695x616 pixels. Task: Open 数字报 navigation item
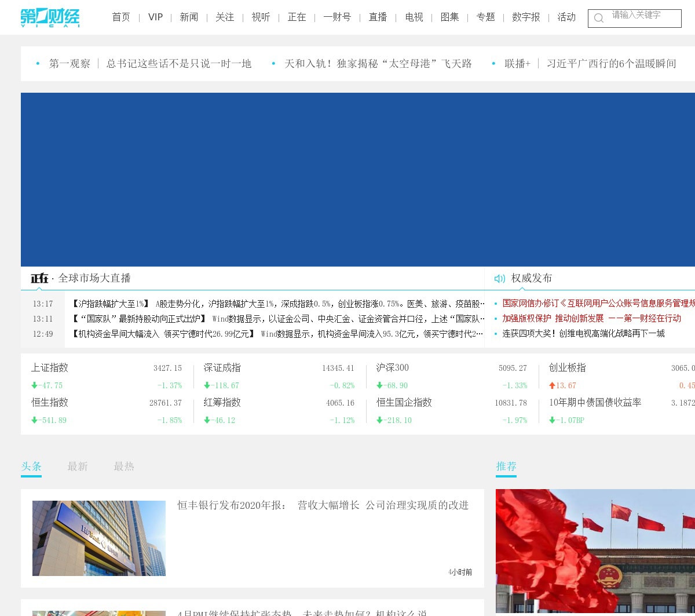526,17
